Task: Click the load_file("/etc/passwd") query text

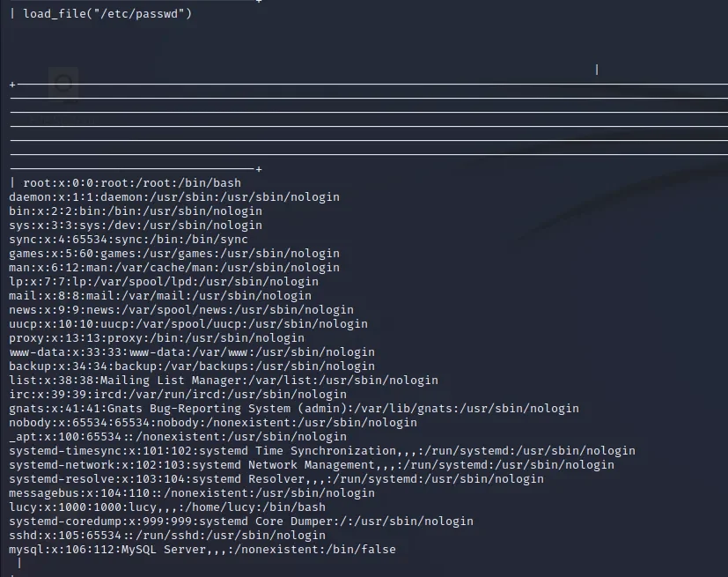Action: 107,14
